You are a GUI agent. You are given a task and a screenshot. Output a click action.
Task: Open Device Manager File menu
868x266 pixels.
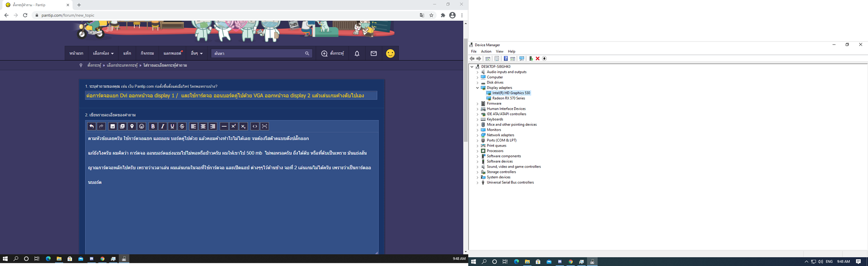click(x=474, y=51)
